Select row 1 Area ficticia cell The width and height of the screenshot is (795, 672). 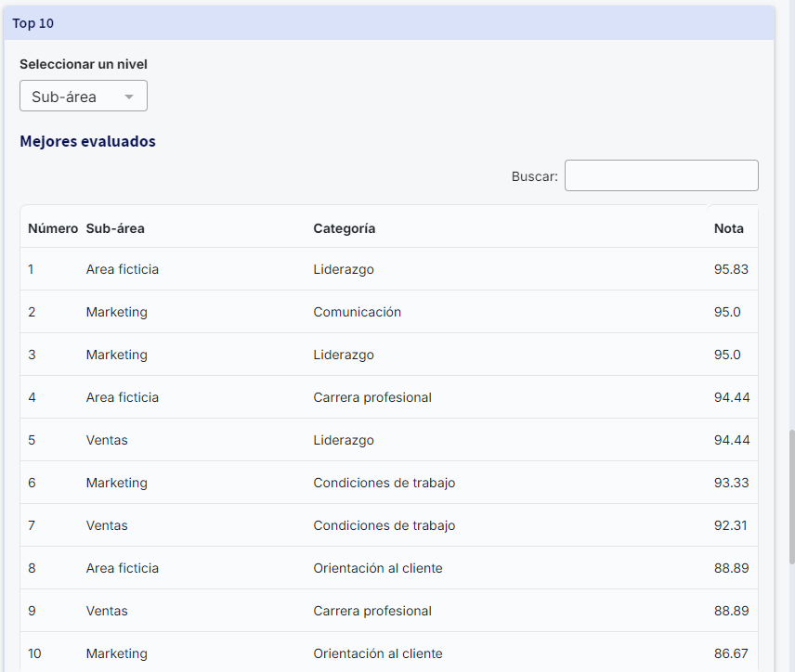(x=123, y=269)
